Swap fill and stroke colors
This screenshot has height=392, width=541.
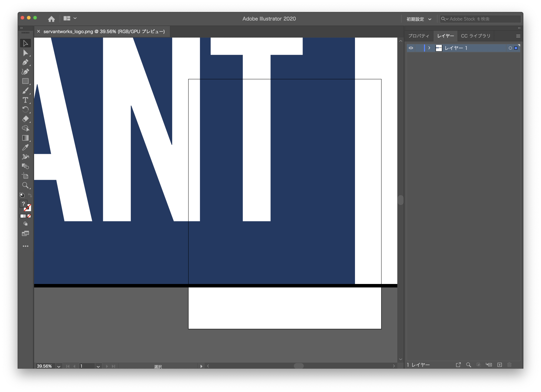point(30,195)
